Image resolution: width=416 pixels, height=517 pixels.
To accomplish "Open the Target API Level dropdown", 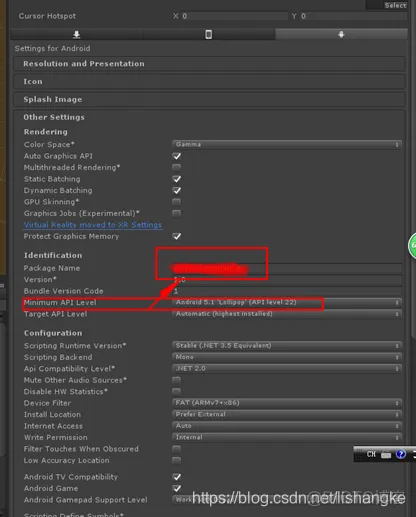I will 287,314.
